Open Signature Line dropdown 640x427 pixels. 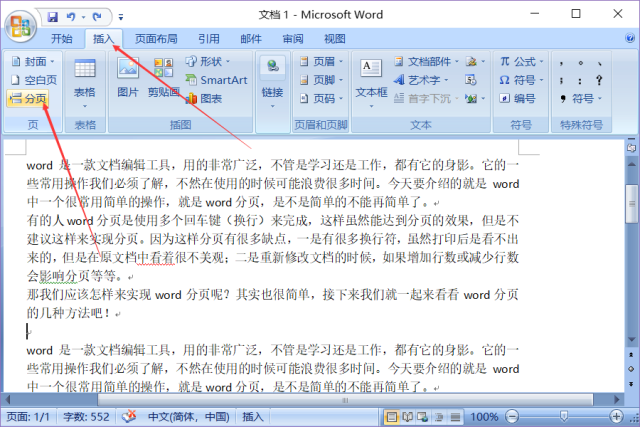475,61
